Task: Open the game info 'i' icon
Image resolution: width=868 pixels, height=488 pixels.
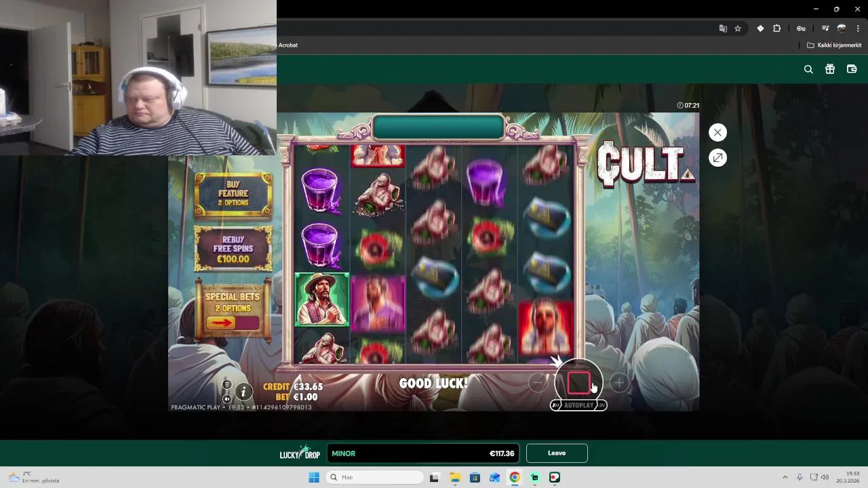Action: click(x=243, y=391)
